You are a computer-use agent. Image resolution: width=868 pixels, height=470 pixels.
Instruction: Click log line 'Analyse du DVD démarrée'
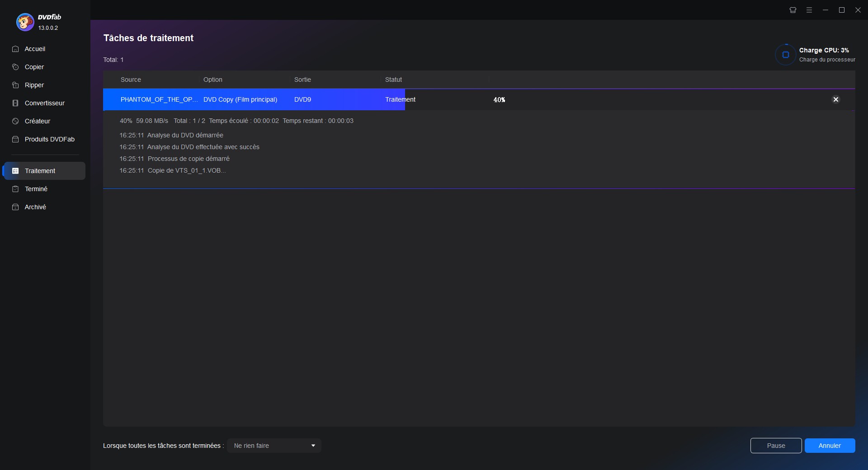[x=171, y=135]
